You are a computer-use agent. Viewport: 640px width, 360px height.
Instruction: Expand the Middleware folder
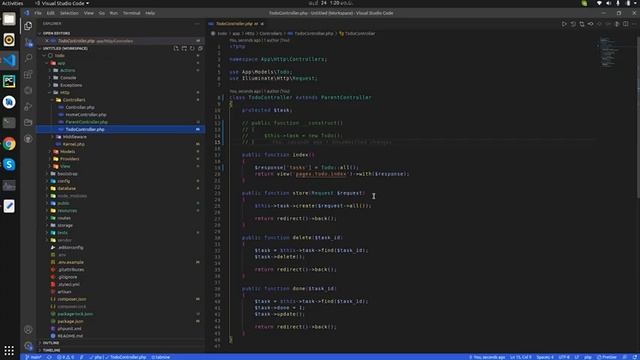(75, 137)
